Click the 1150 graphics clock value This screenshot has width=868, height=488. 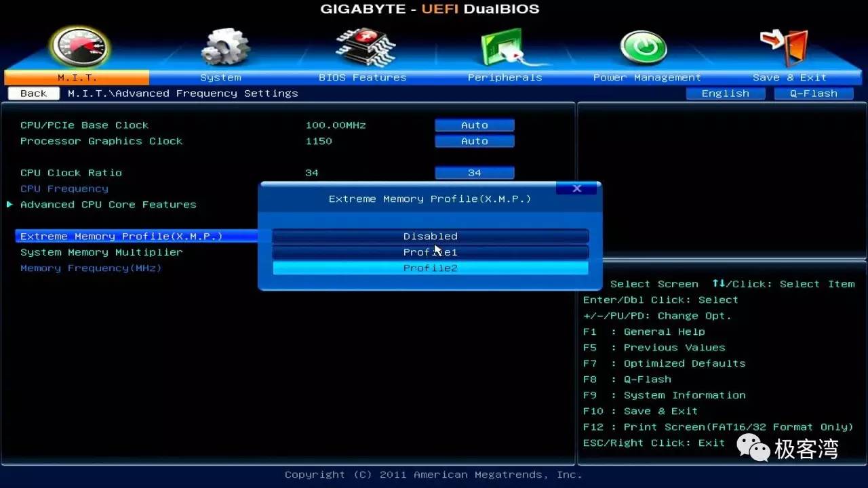tap(319, 141)
